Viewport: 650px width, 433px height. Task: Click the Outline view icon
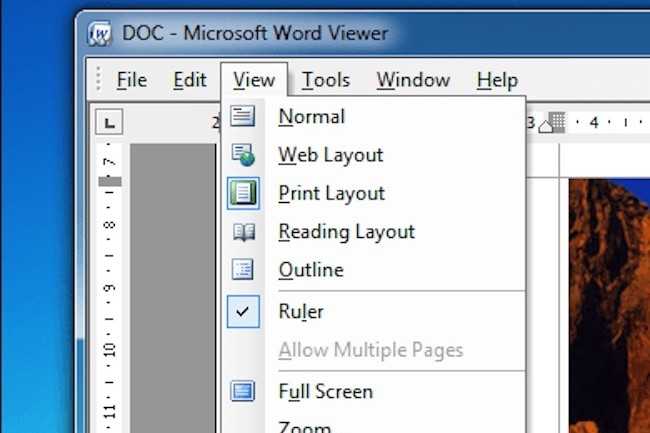point(243,270)
